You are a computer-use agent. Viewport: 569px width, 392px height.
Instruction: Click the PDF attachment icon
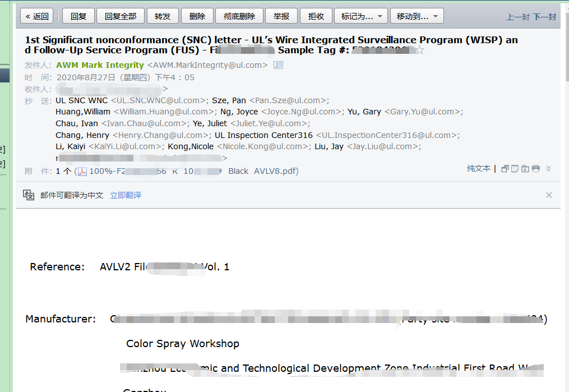82,172
